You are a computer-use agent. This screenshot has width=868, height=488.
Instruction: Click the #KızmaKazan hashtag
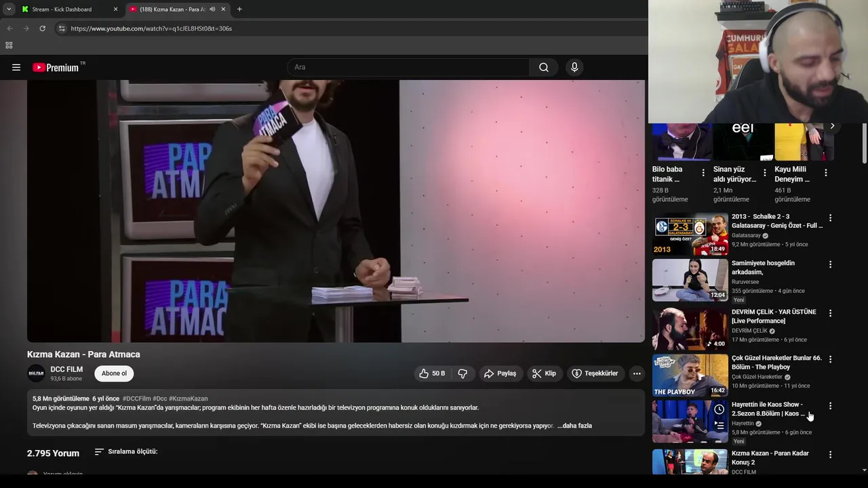coord(189,399)
